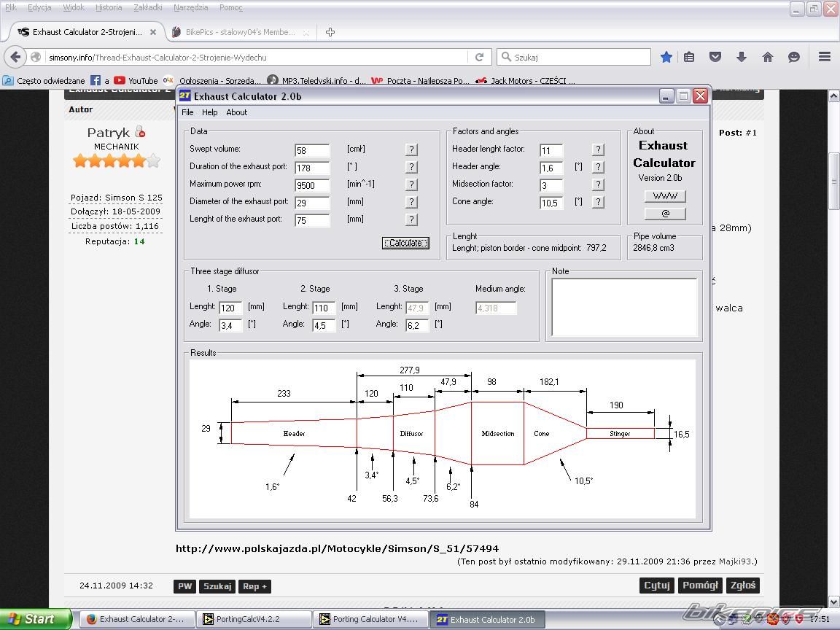The image size is (840, 630).
Task: Click the Pomógł button
Action: [x=700, y=586]
